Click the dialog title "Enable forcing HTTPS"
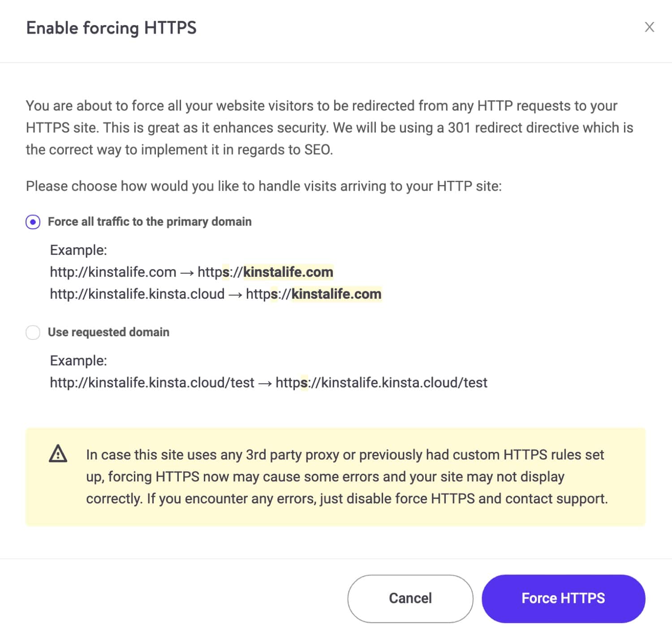This screenshot has width=672, height=635. [x=112, y=28]
